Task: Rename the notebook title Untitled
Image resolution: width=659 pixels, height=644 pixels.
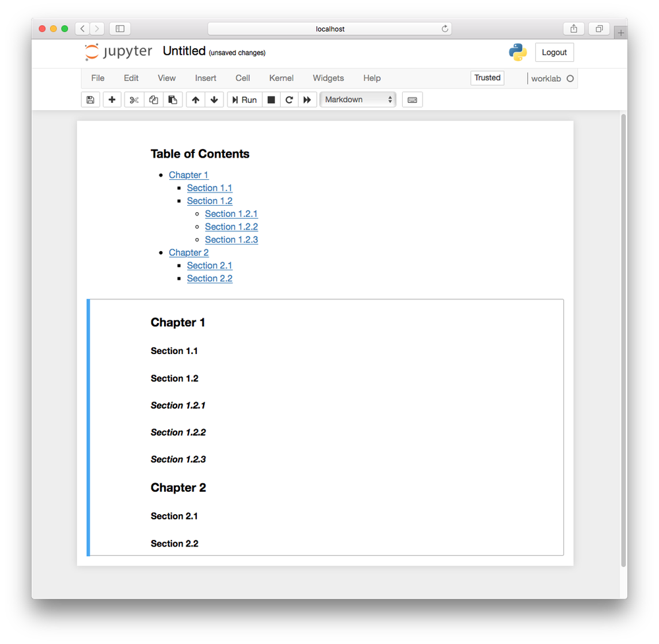Action: point(184,51)
